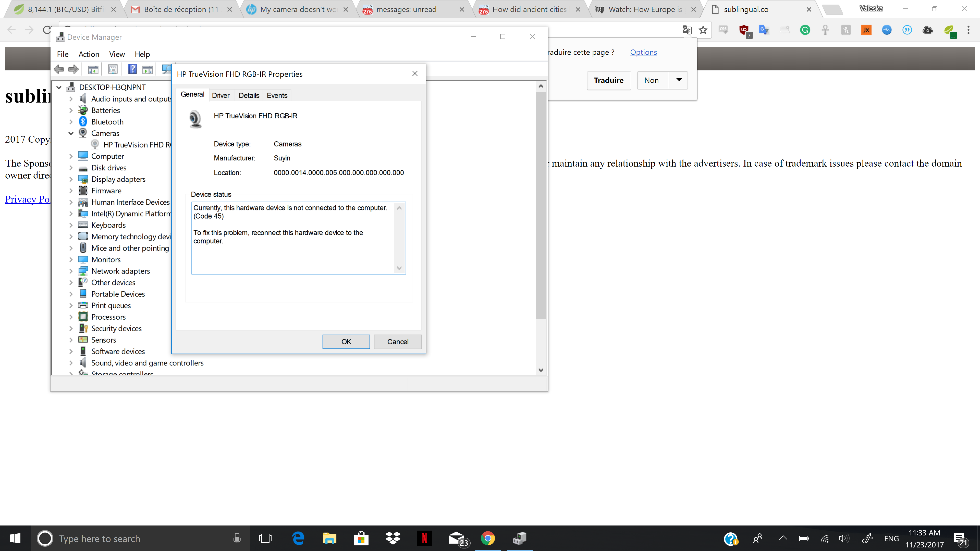Click OK in the Properties dialog

click(346, 342)
